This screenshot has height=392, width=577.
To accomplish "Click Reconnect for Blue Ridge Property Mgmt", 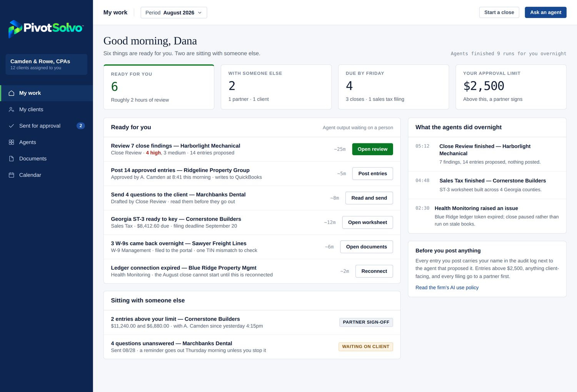I will pyautogui.click(x=374, y=271).
